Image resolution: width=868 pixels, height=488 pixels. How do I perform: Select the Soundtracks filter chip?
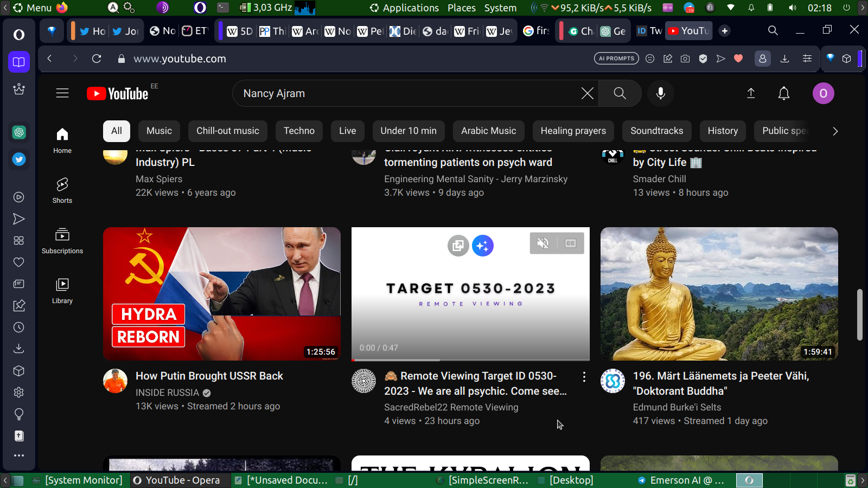(657, 131)
